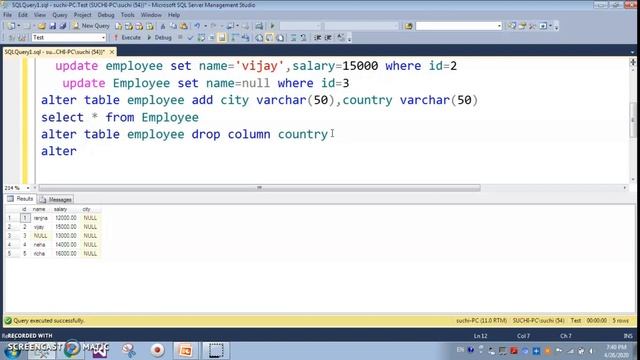Click the Find in Files folder icon
The image size is (640, 360).
[x=409, y=26]
